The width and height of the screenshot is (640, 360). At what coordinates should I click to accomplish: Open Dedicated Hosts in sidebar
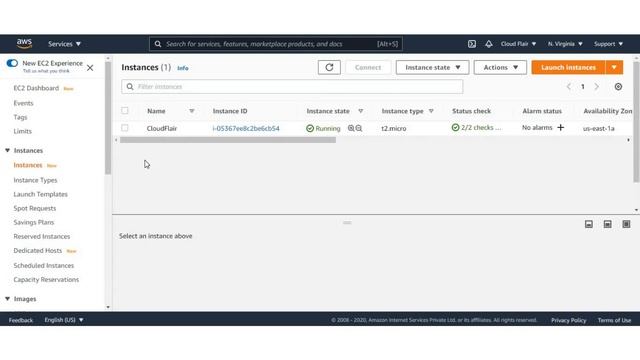point(38,251)
